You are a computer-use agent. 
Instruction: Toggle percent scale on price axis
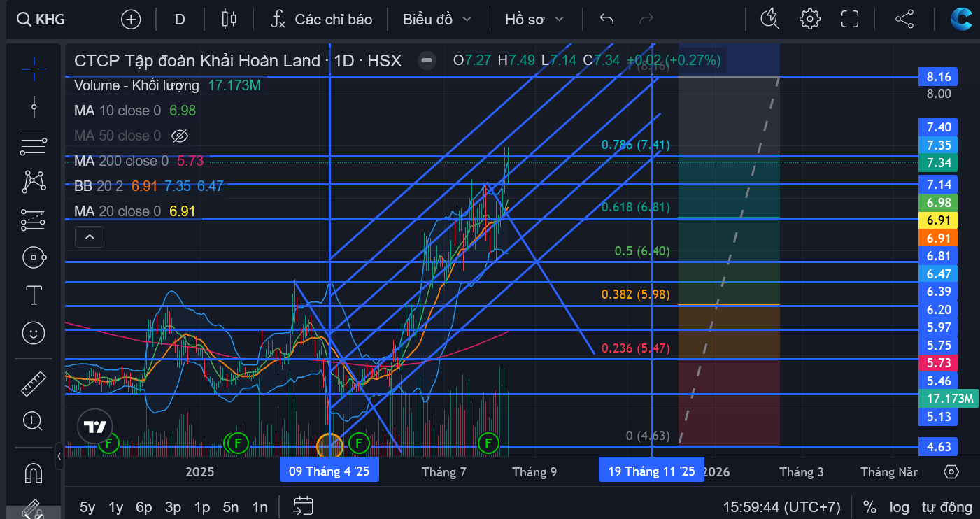pos(869,506)
